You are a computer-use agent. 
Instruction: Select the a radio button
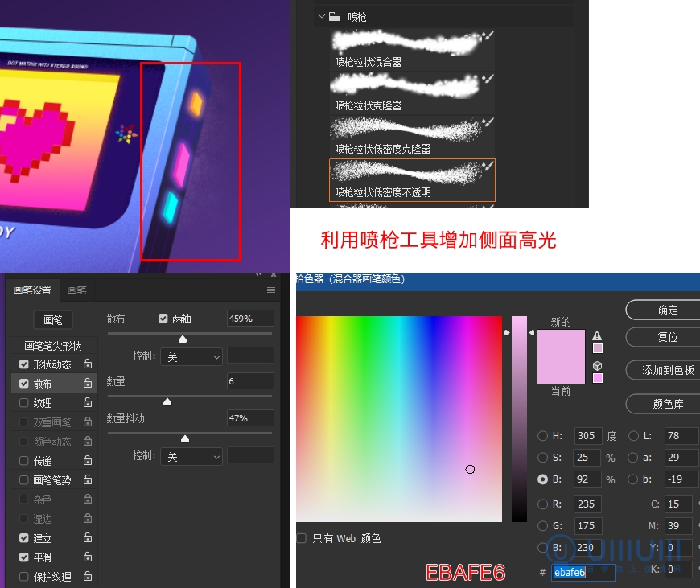coord(632,458)
